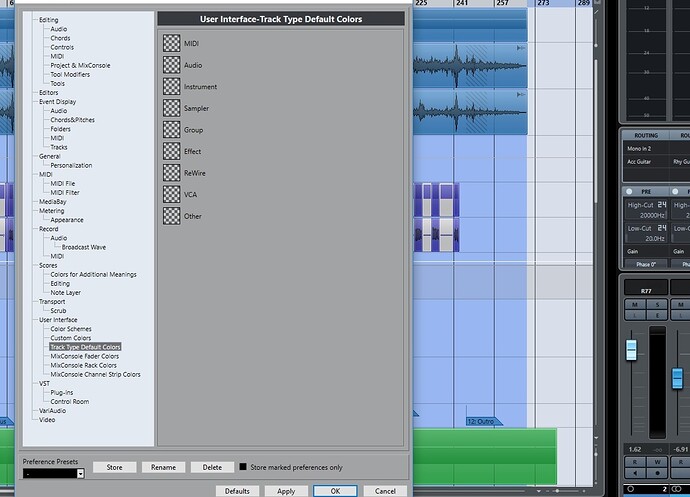Image resolution: width=690 pixels, height=497 pixels.
Task: Open the VariAudio preferences page
Action: tap(52, 411)
